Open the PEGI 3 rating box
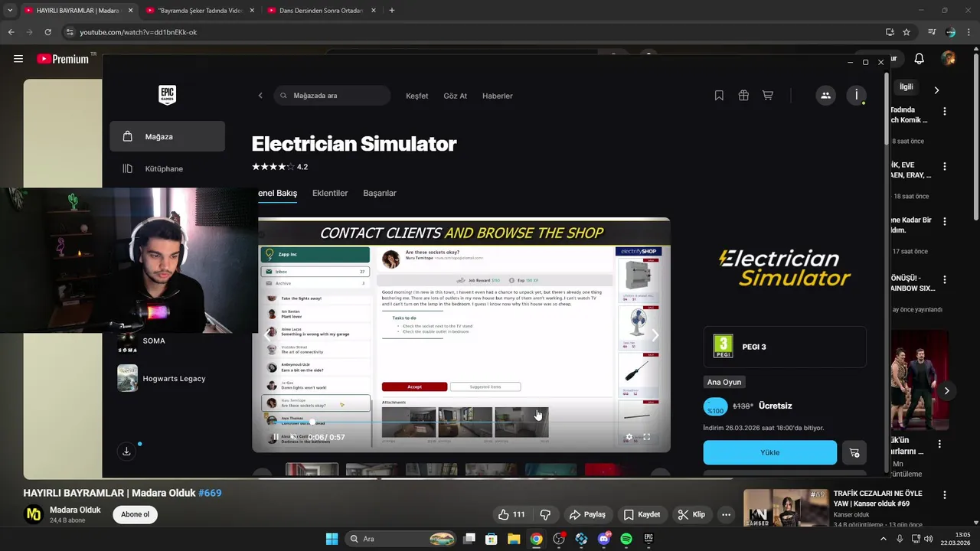Screen dimensions: 980x551 (785, 347)
